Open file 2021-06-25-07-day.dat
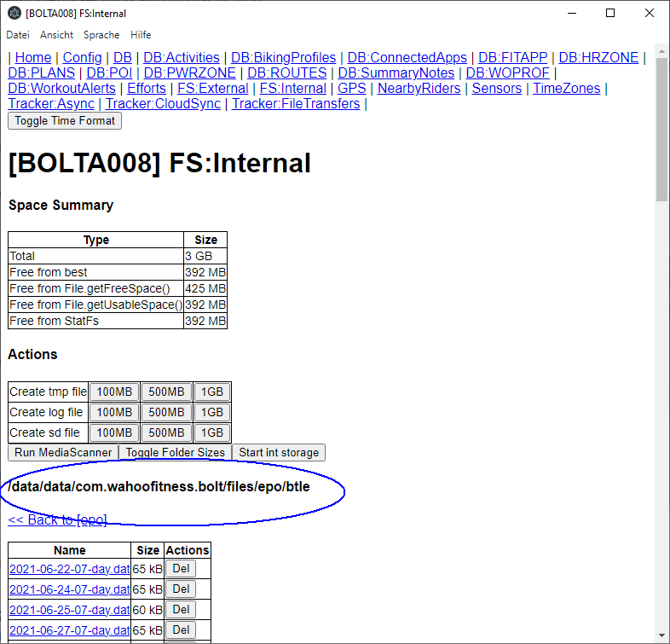Image resolution: width=670 pixels, height=644 pixels. [x=69, y=610]
